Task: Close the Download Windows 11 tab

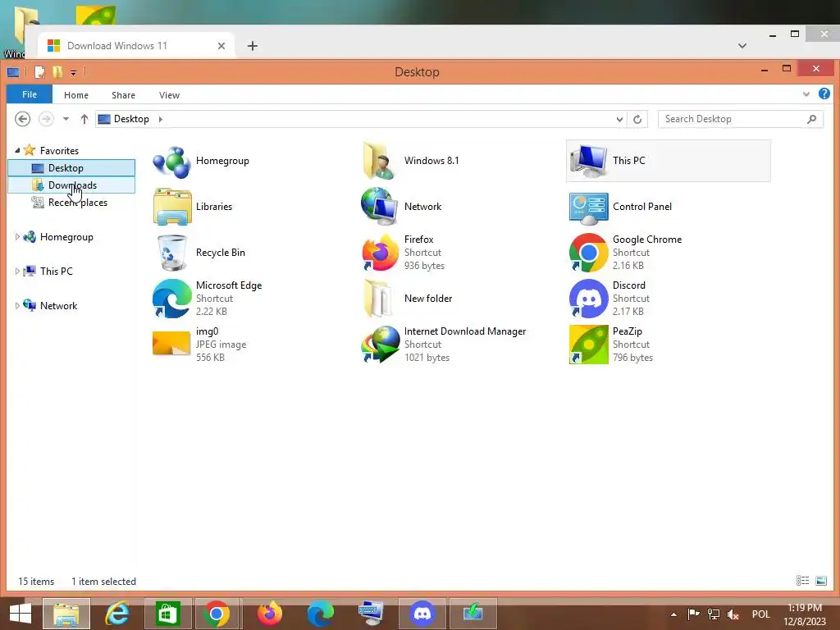Action: (221, 46)
